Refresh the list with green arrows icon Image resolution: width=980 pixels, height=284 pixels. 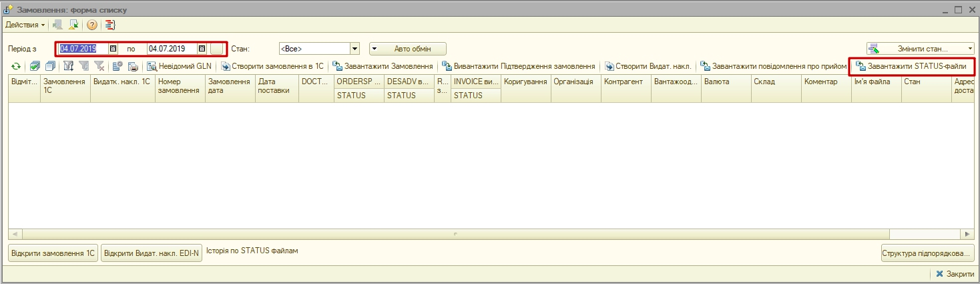pos(16,66)
